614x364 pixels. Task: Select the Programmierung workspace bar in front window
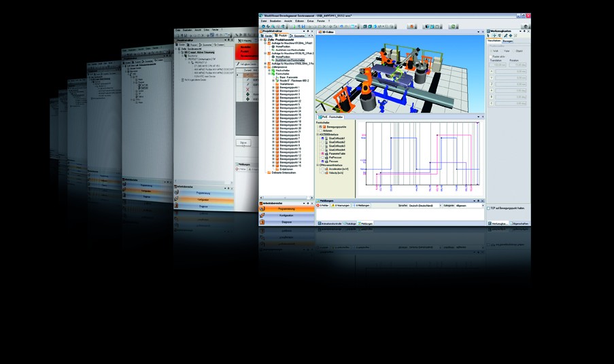(287, 208)
